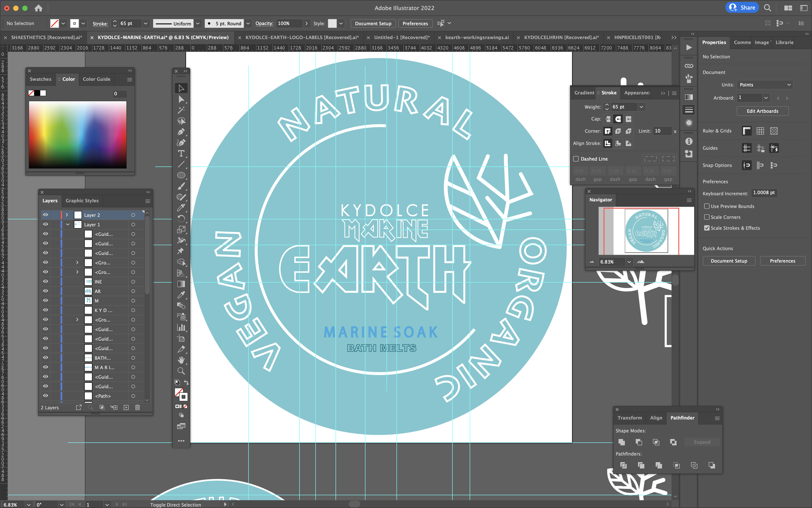Image resolution: width=812 pixels, height=508 pixels.
Task: Open the Units dropdown
Action: tap(765, 85)
